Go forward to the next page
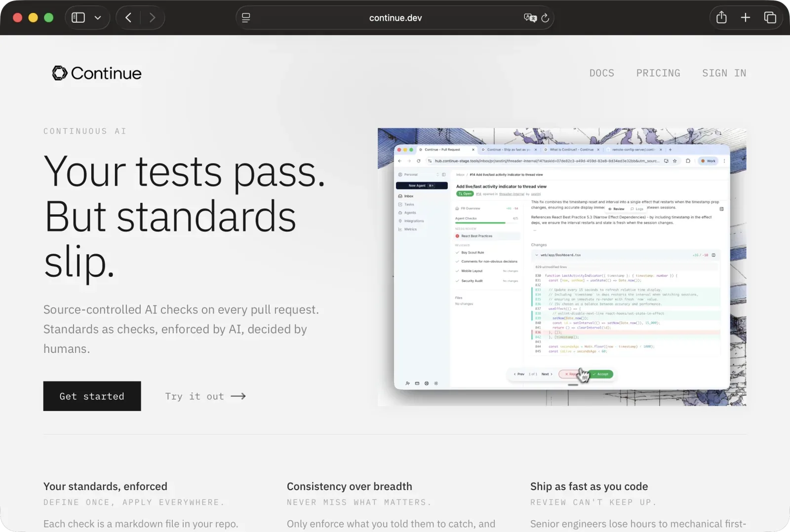 point(152,18)
